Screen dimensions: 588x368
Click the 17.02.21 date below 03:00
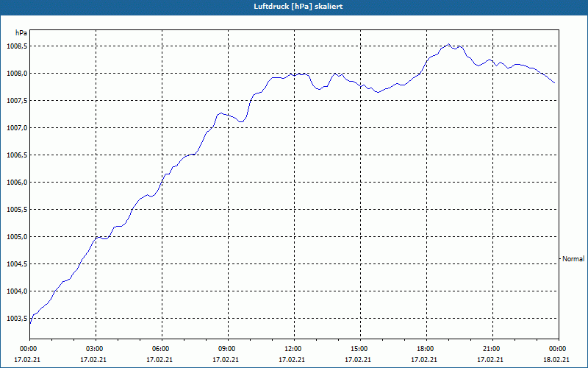[93, 360]
